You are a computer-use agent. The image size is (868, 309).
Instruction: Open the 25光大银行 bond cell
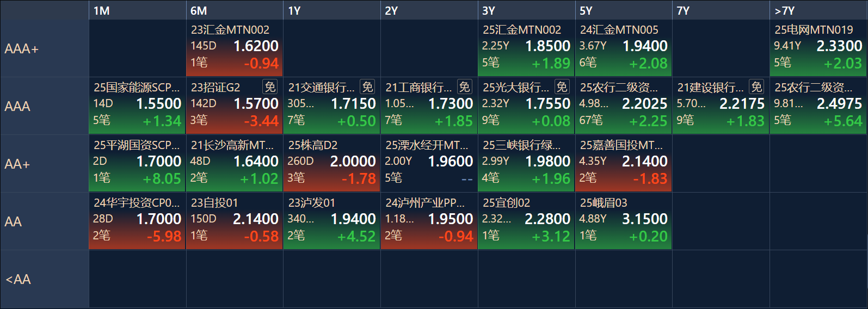pyautogui.click(x=526, y=106)
